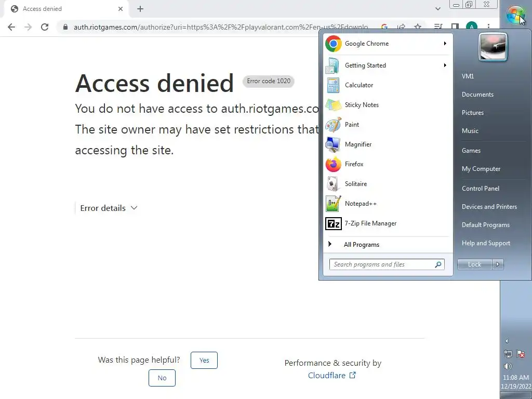Click the Windows Start orb
Screen dimensions: 532x399
click(515, 15)
